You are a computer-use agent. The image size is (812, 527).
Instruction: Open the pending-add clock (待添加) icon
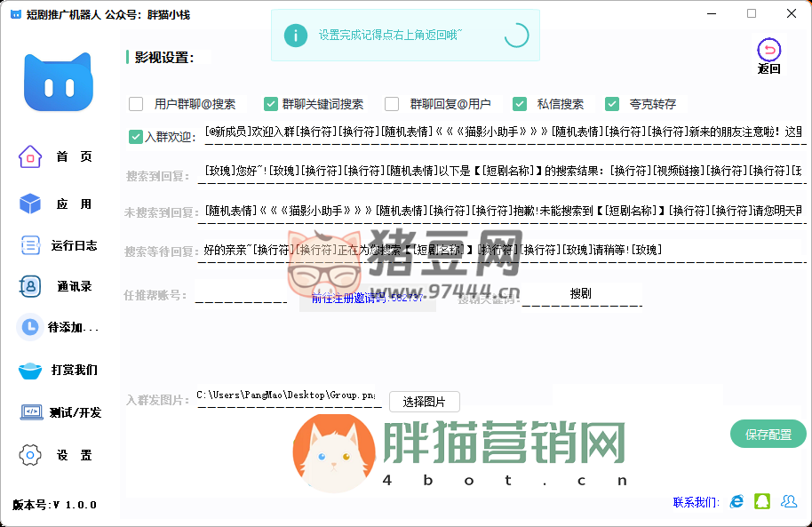30,327
